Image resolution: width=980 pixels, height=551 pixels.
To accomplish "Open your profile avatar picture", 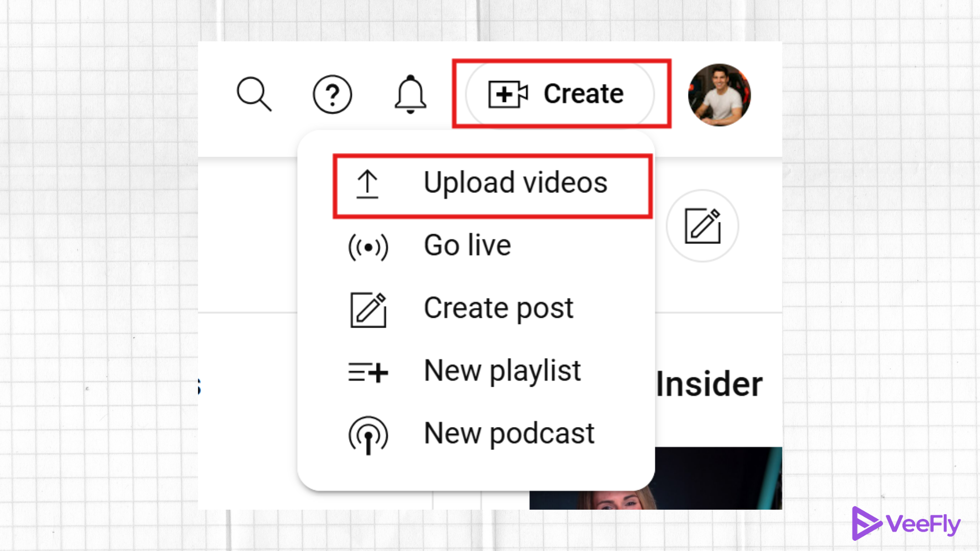I will pyautogui.click(x=719, y=94).
